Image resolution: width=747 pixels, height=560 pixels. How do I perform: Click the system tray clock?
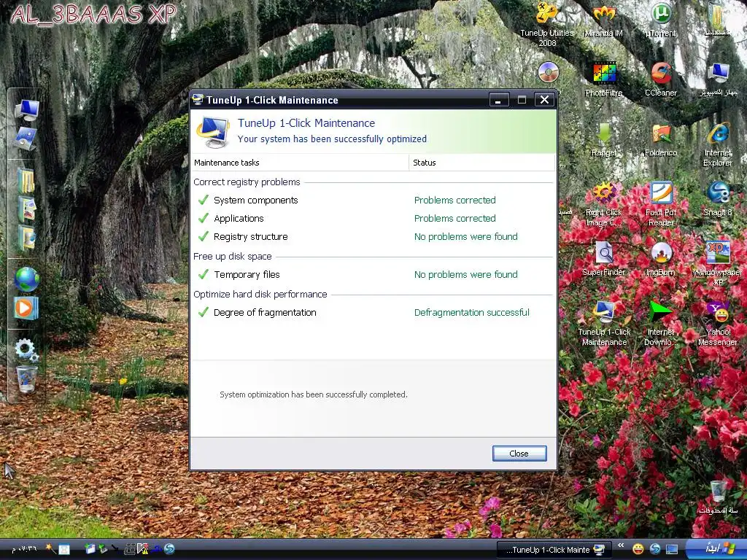pos(24,549)
